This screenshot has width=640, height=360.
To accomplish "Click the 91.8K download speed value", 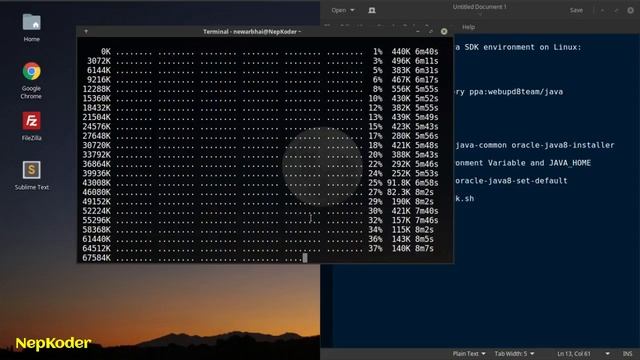I will point(399,183).
